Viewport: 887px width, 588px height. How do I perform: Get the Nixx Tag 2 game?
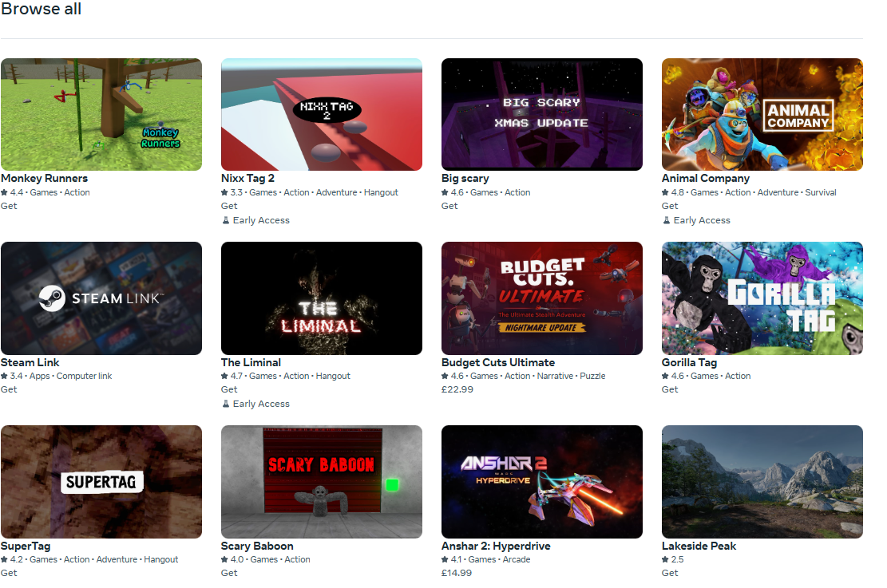(x=229, y=206)
